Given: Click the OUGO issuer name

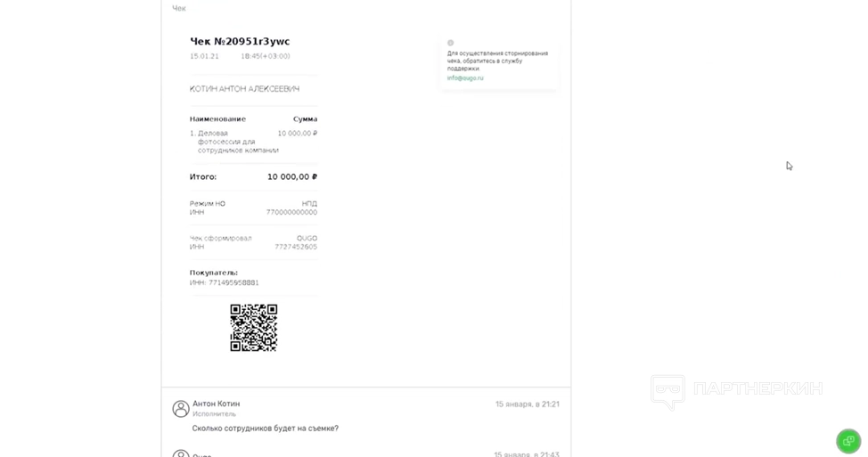Looking at the screenshot, I should tap(307, 239).
